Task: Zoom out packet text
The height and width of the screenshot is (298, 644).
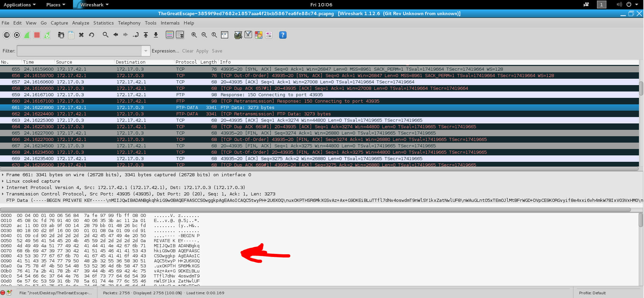Action: coord(204,35)
